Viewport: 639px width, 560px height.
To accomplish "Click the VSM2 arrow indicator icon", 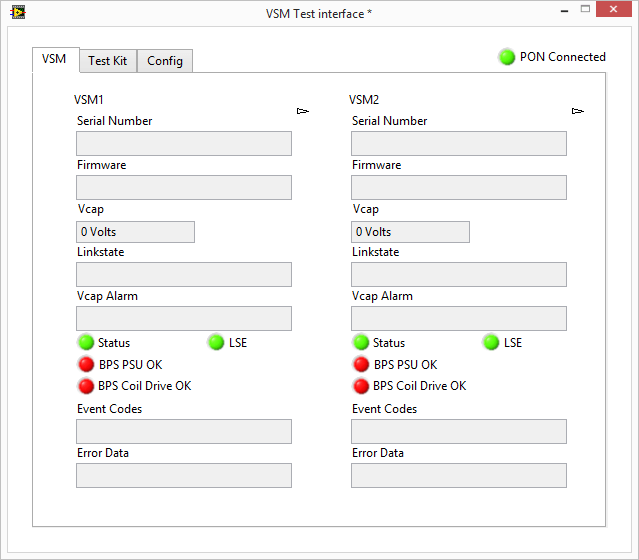I will click(x=577, y=111).
